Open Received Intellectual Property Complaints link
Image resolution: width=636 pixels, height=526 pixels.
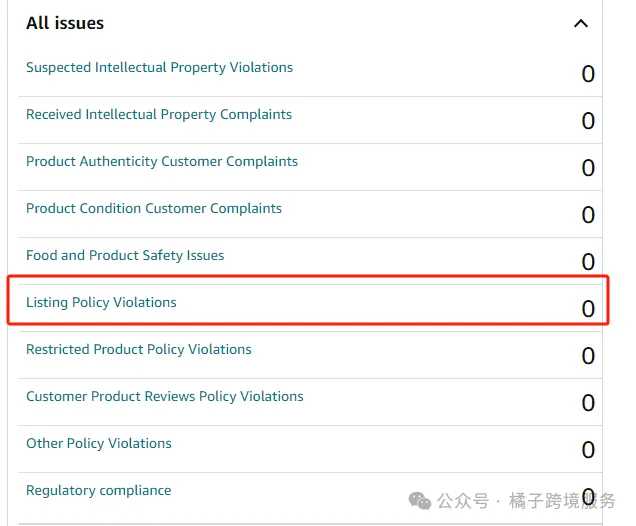pyautogui.click(x=159, y=115)
